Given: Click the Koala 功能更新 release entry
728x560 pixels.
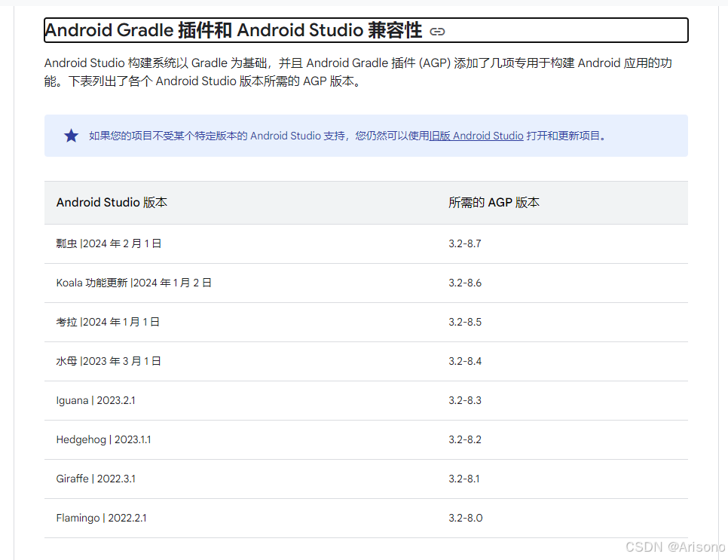Looking at the screenshot, I should (133, 283).
